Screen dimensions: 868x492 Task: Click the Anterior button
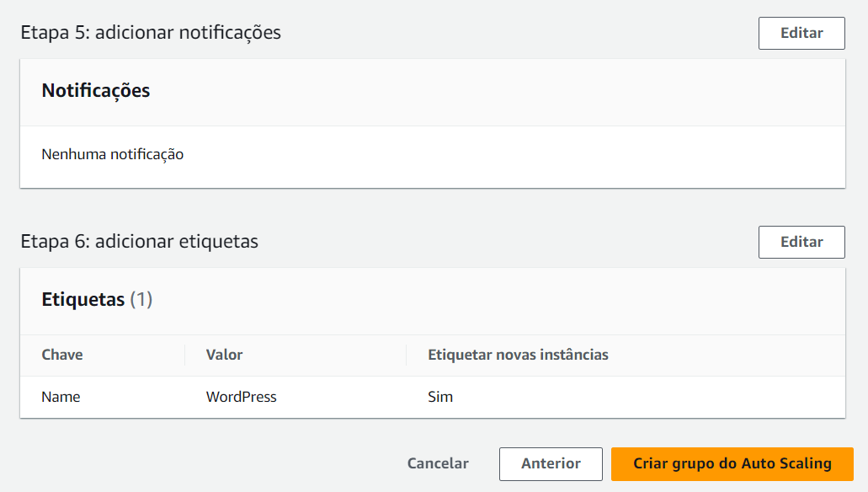[551, 463]
